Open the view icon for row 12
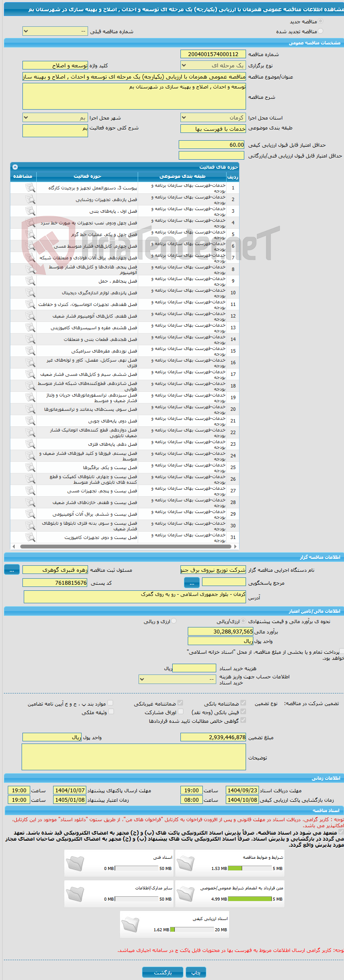This screenshot has height=980, width=344. pyautogui.click(x=30, y=316)
